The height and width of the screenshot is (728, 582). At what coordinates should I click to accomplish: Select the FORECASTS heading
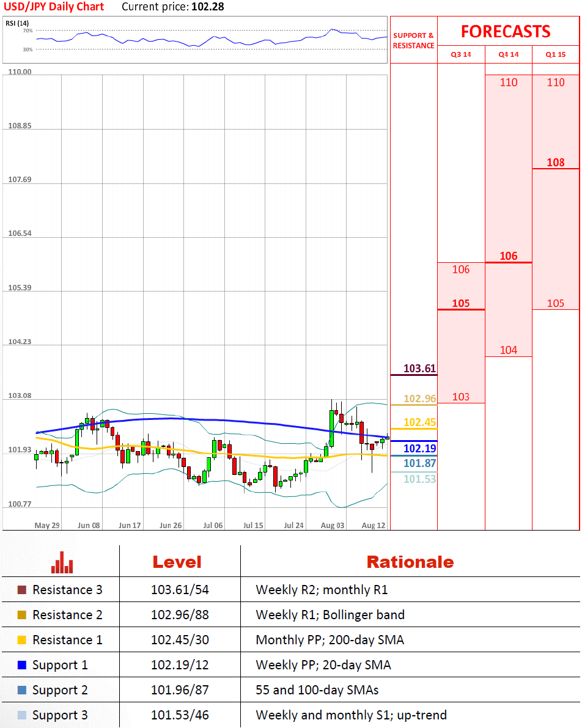[506, 32]
